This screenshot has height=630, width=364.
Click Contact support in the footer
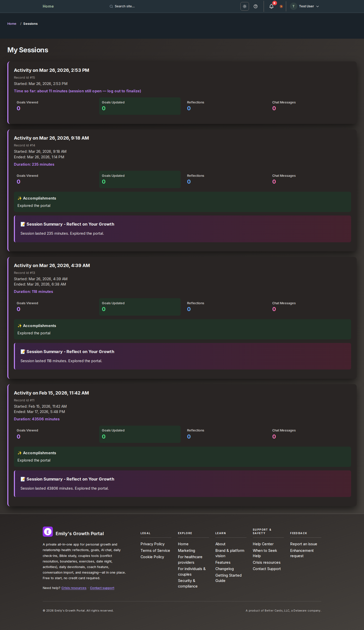coord(102,588)
